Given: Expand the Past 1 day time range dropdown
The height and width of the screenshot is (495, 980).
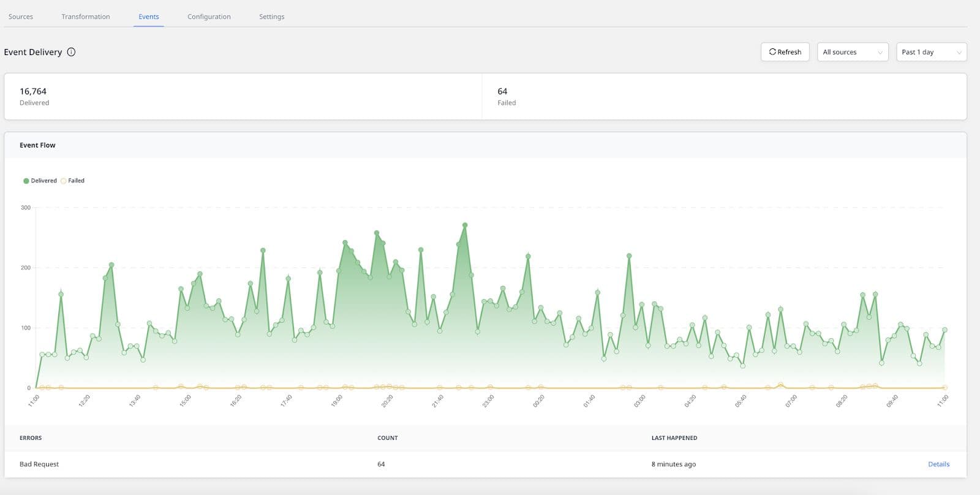Looking at the screenshot, I should (931, 52).
